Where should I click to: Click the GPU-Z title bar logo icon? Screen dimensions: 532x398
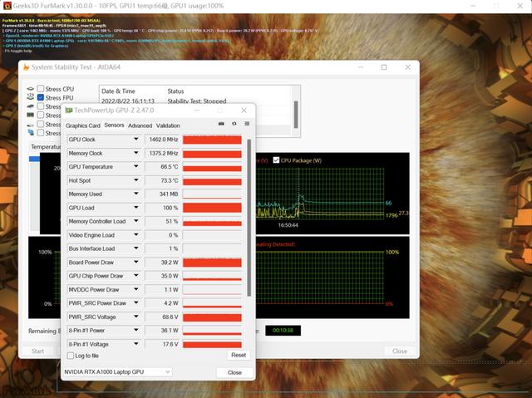coord(69,111)
